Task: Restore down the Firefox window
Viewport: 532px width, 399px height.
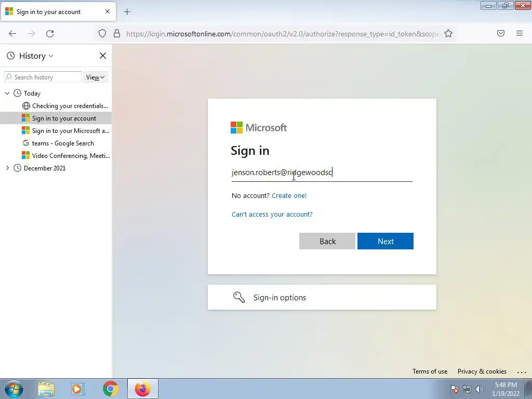Action: point(506,6)
